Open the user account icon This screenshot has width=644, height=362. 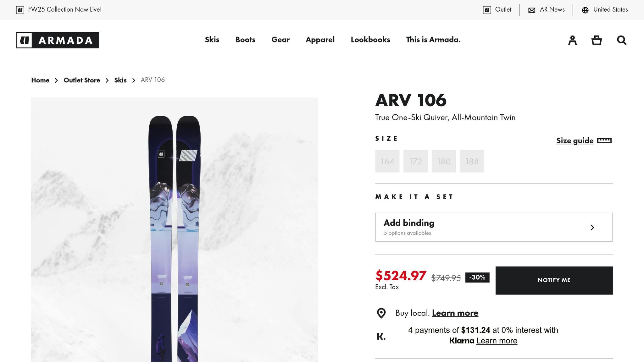pyautogui.click(x=572, y=40)
